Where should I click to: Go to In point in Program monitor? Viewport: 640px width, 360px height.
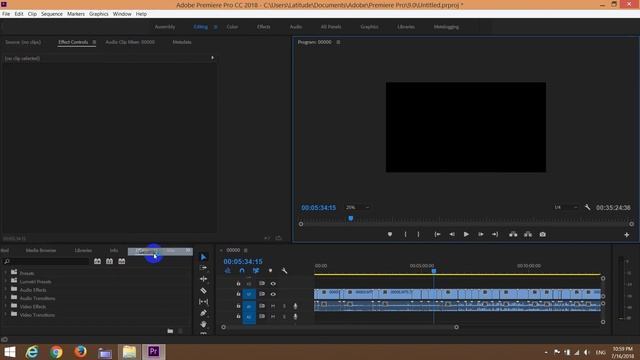[437, 234]
